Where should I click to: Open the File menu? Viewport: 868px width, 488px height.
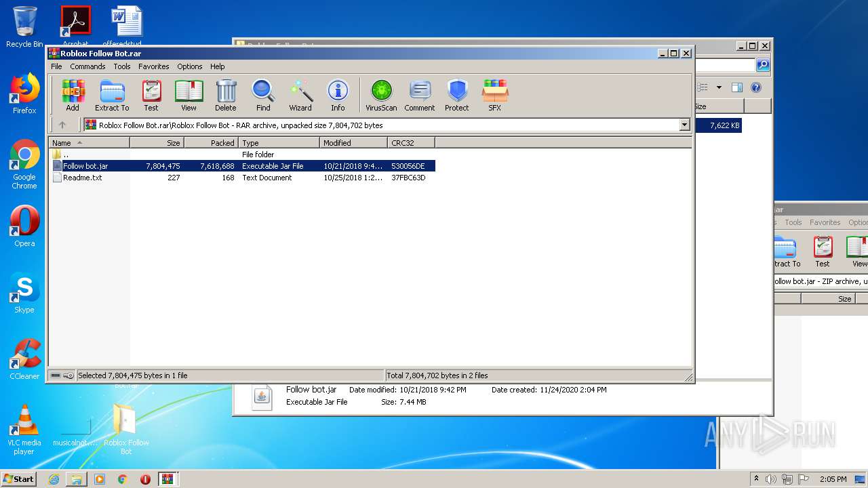pos(56,66)
